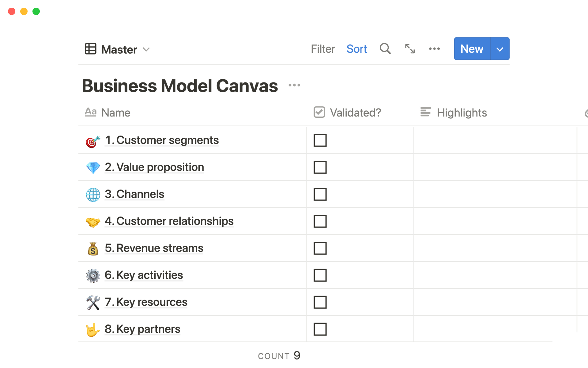Expand the Master view dropdown chevron
This screenshot has height=368, width=588.
146,49
